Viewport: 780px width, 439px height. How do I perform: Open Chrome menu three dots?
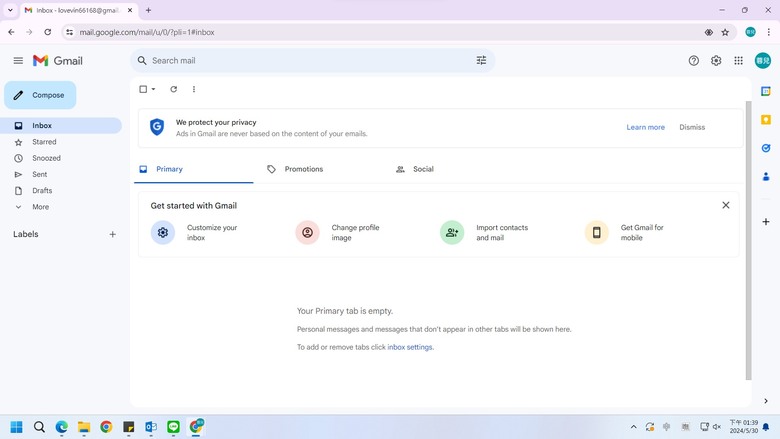point(769,32)
